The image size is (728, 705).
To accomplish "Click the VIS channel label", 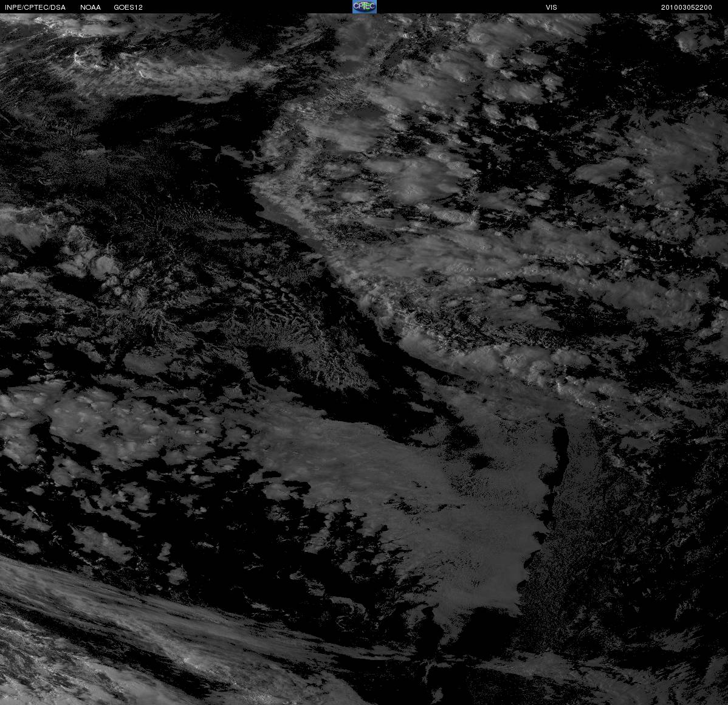I will [551, 7].
